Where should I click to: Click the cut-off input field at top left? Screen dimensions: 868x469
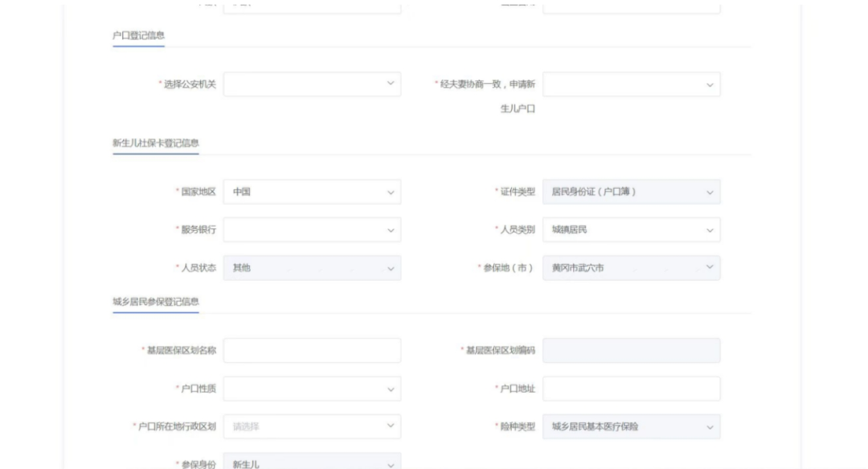pos(311,7)
